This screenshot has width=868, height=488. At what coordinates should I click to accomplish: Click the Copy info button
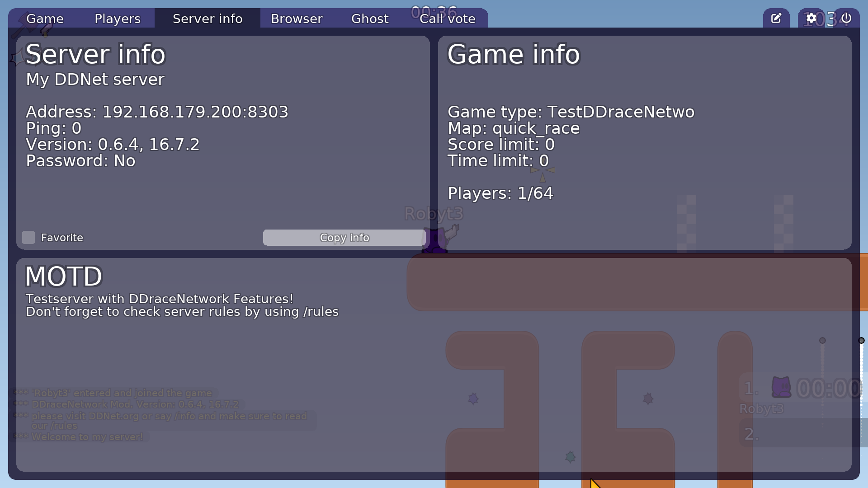344,238
